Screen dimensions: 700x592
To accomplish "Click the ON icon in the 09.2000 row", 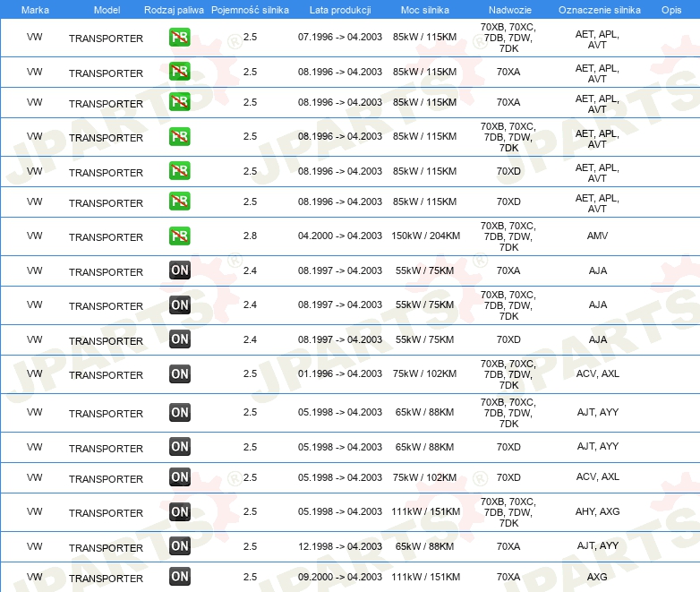I will [179, 577].
